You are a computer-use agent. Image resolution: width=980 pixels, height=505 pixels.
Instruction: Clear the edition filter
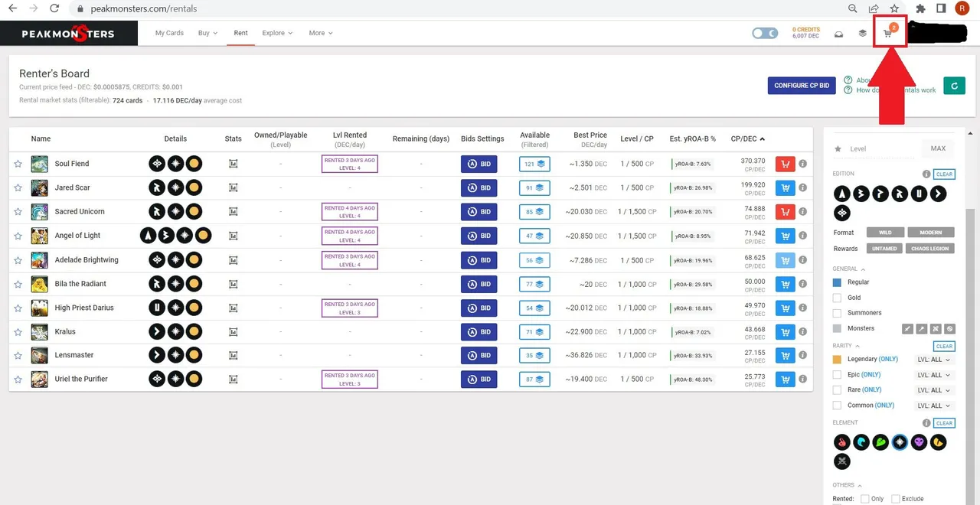click(x=945, y=174)
